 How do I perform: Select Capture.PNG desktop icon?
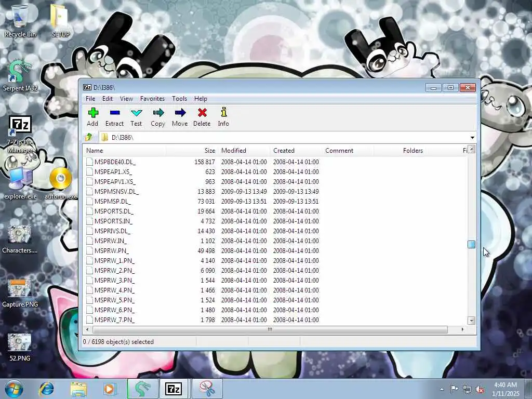coord(20,292)
